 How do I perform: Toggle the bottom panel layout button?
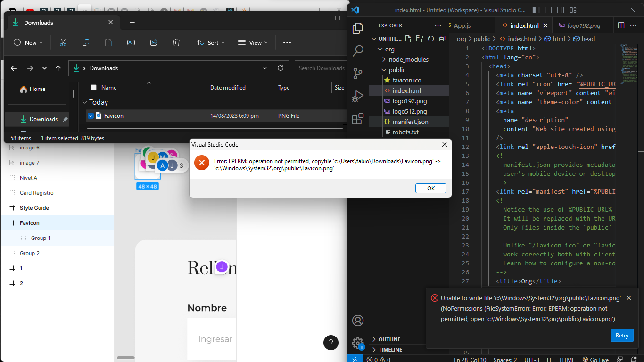tap(548, 10)
